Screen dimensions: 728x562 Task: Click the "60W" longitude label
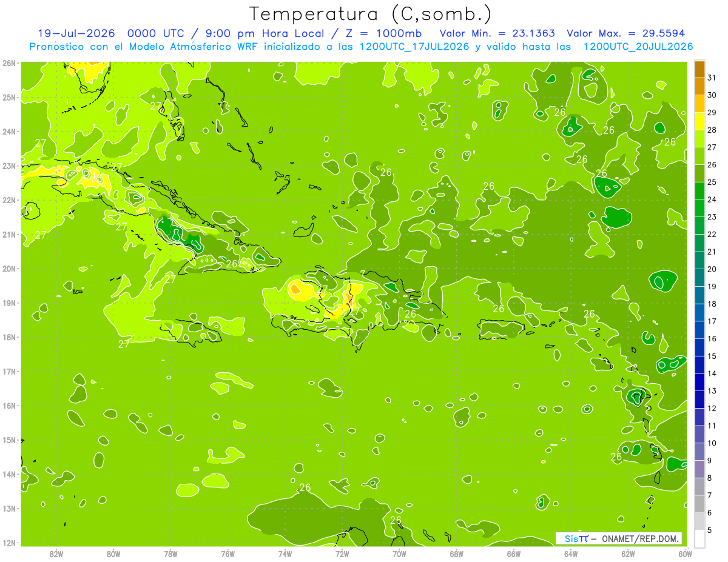pos(685,554)
